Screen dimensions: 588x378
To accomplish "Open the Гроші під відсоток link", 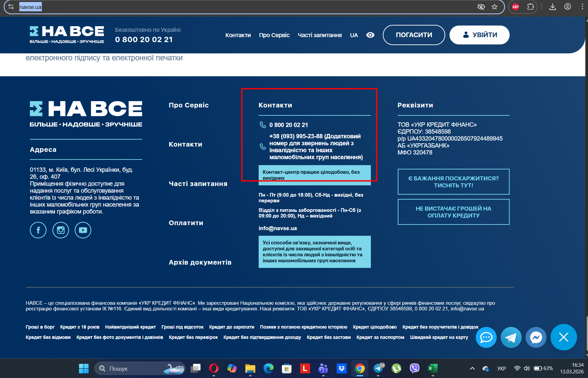I will pos(183,327).
